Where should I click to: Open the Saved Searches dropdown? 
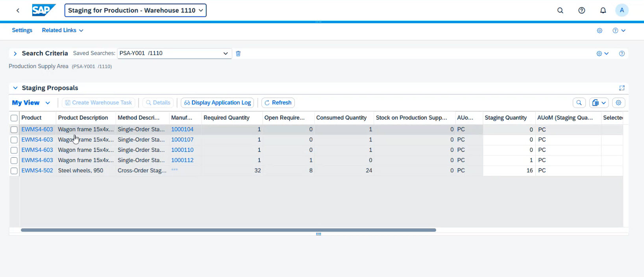click(226, 54)
